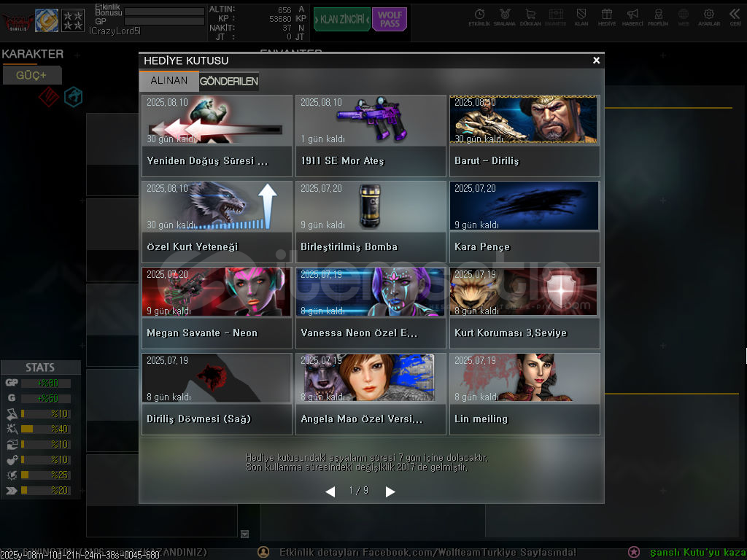Close the Hediye Kutusu dialog
747x560 pixels.
pyautogui.click(x=596, y=61)
